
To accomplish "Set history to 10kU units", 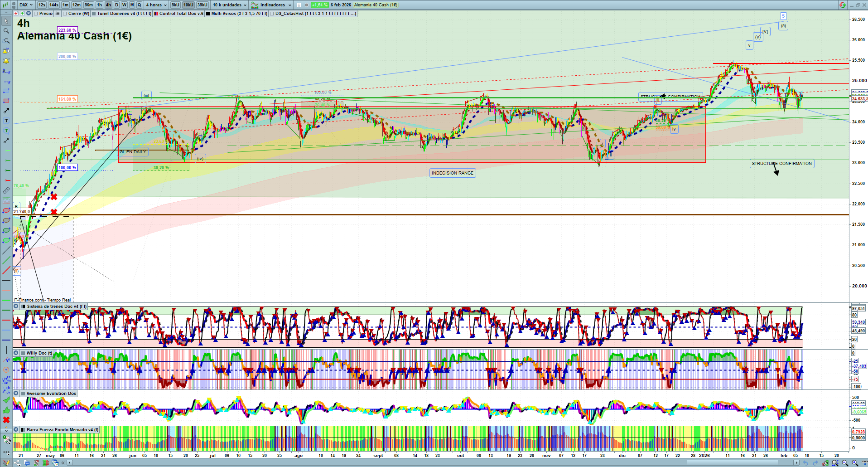I will [188, 5].
